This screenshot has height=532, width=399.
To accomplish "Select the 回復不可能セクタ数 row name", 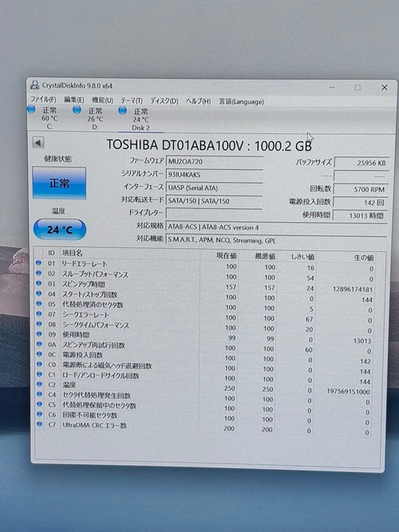I will coord(90,416).
